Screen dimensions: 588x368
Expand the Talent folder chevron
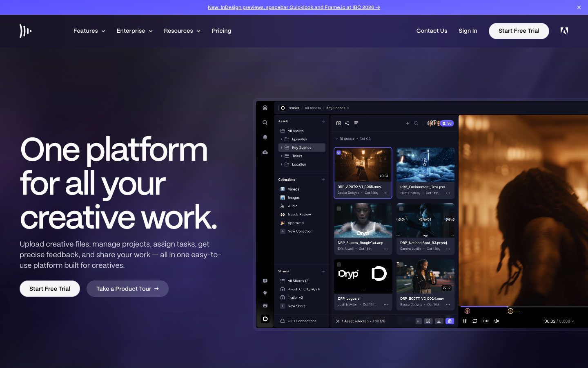point(281,156)
